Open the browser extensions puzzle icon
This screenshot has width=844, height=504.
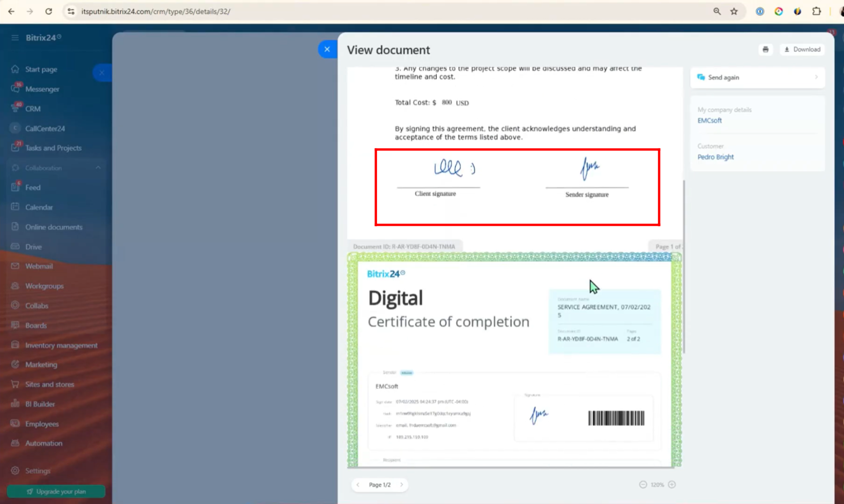pos(816,11)
